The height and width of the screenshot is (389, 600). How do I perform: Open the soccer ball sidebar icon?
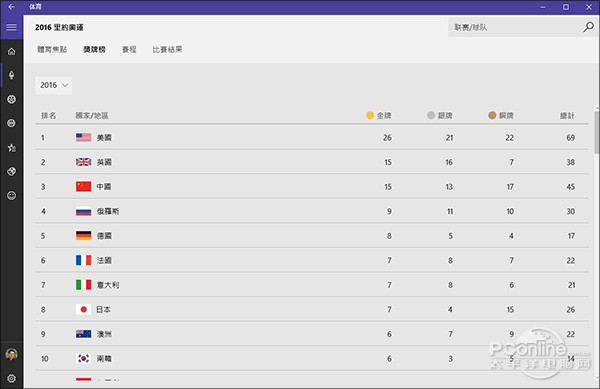point(11,99)
